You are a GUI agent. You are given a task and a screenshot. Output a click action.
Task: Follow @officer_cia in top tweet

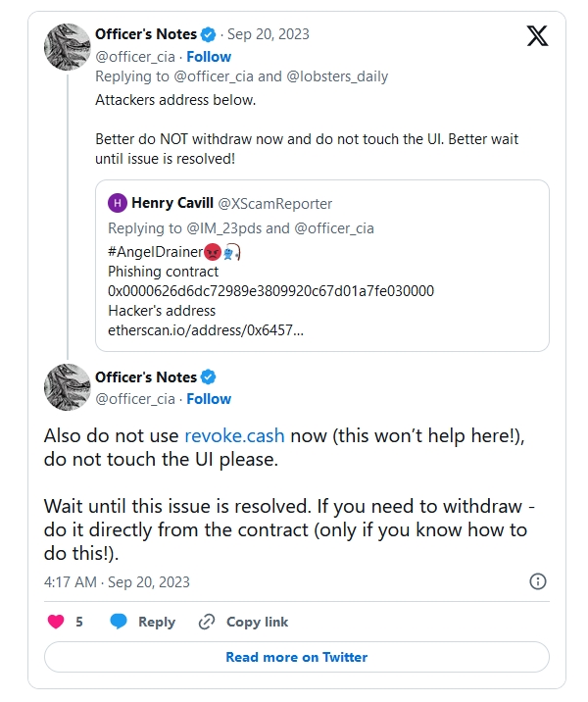(209, 56)
